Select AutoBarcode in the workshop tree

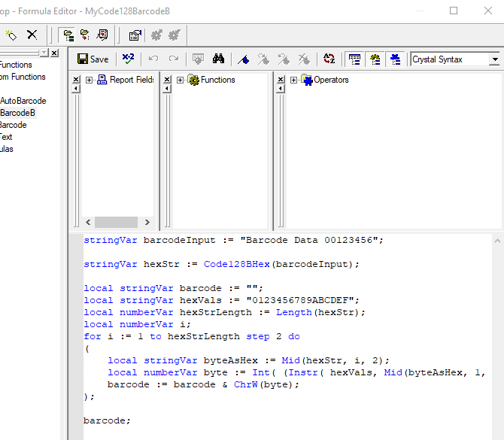tap(23, 101)
